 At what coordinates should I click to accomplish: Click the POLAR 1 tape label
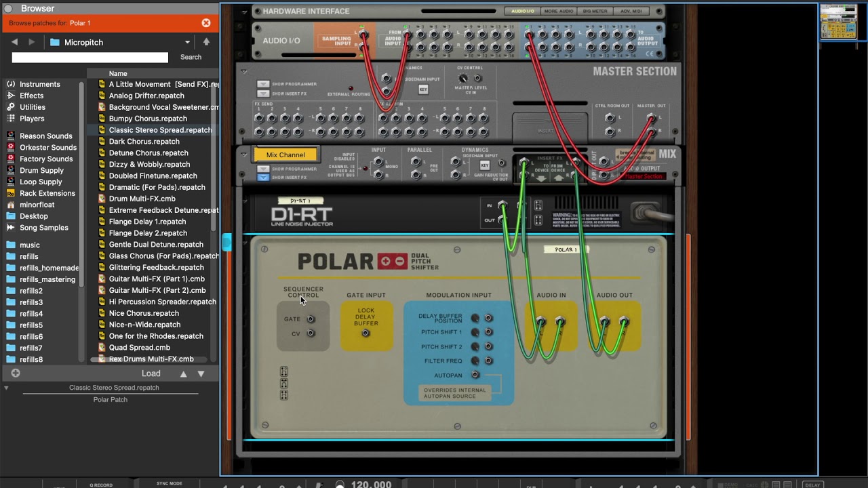(x=566, y=249)
